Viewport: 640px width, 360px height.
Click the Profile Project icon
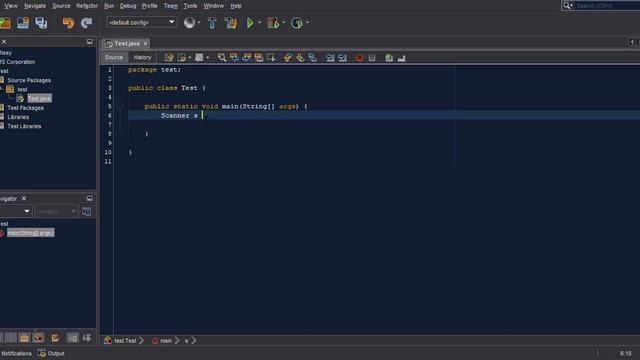pos(297,23)
